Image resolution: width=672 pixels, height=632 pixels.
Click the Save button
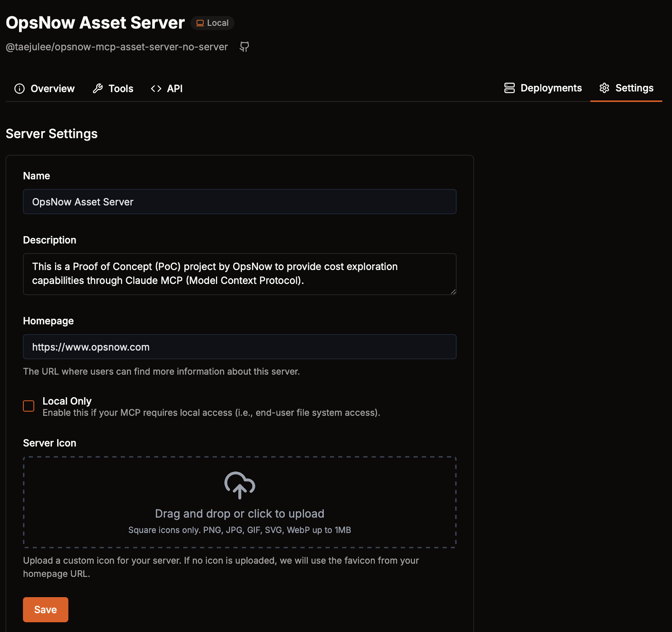click(x=46, y=610)
